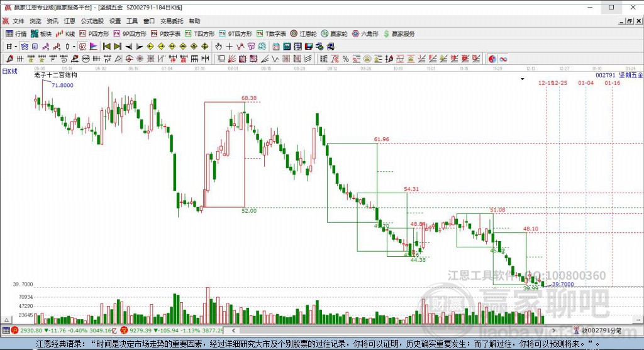Viewport: 644px width, 350px height.
Task: Click the green 2930.80 index status text
Action: (31, 330)
